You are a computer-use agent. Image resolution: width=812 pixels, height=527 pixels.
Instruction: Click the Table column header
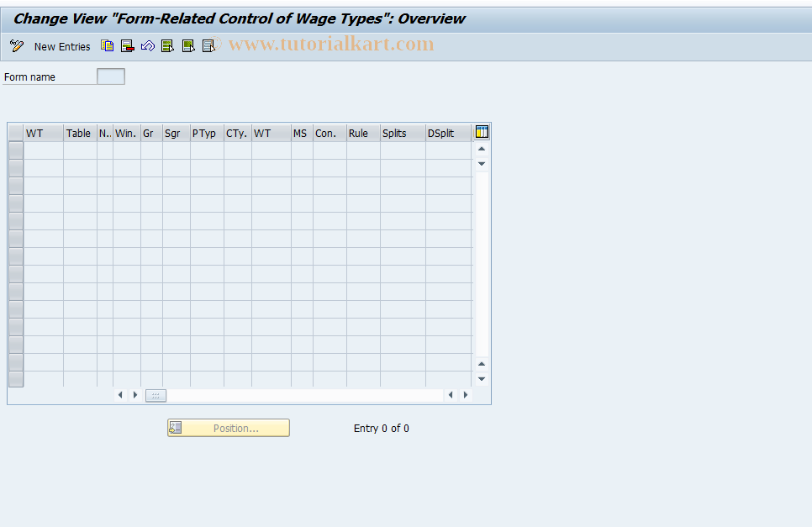click(x=80, y=133)
